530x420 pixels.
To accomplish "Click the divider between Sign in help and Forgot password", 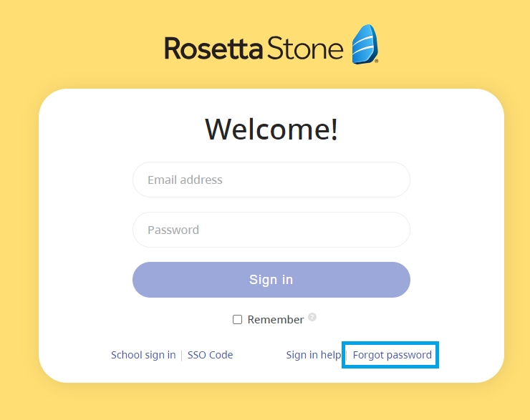I will coord(346,355).
